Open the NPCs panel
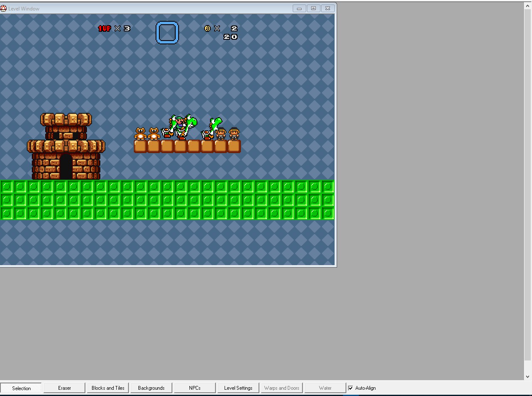 pos(195,388)
